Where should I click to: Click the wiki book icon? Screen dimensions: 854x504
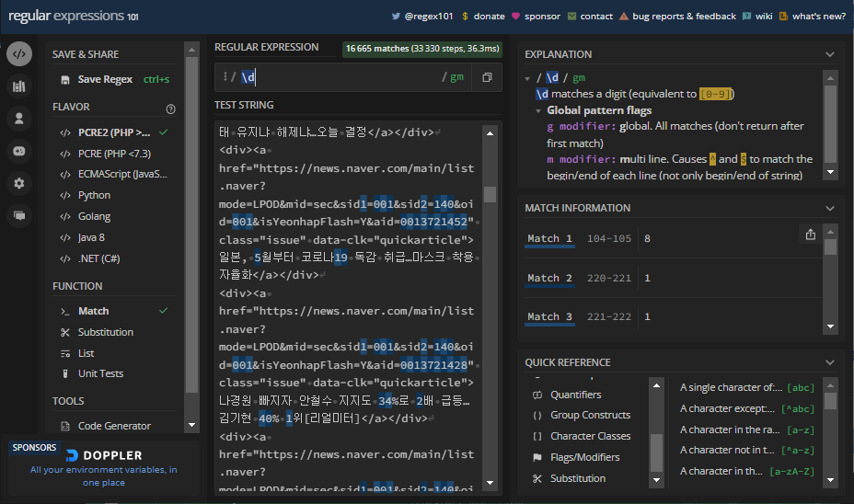[x=746, y=17]
